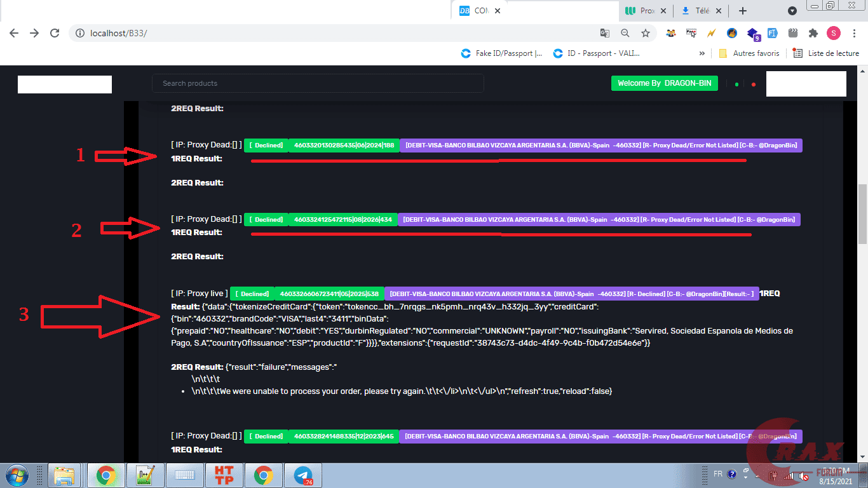Open the yellow lightning bolt extension
This screenshot has width=868, height=488.
click(712, 33)
